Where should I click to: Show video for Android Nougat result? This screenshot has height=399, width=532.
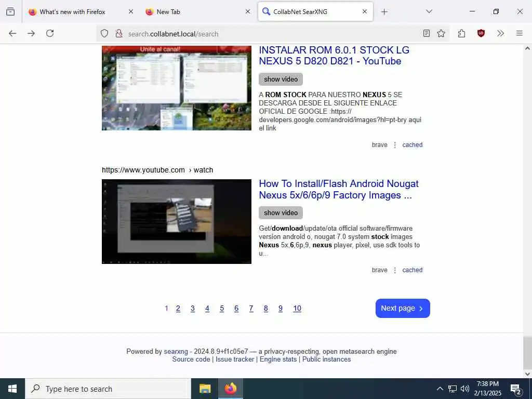coord(281,212)
